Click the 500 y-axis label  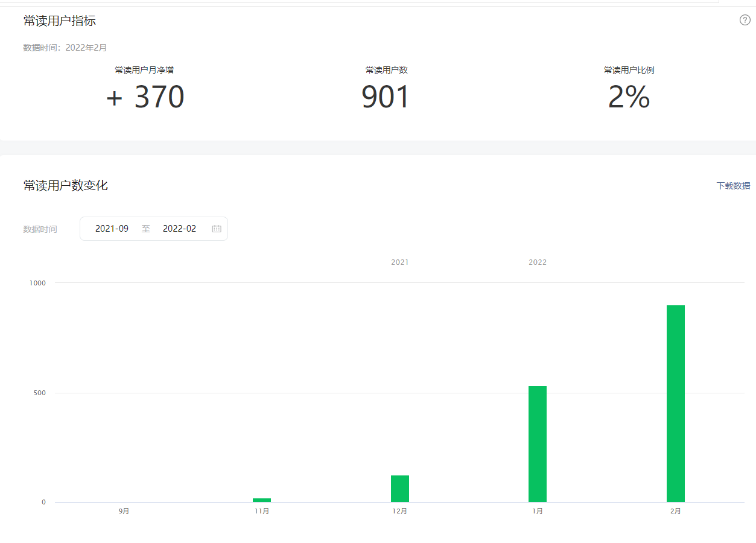(x=40, y=393)
